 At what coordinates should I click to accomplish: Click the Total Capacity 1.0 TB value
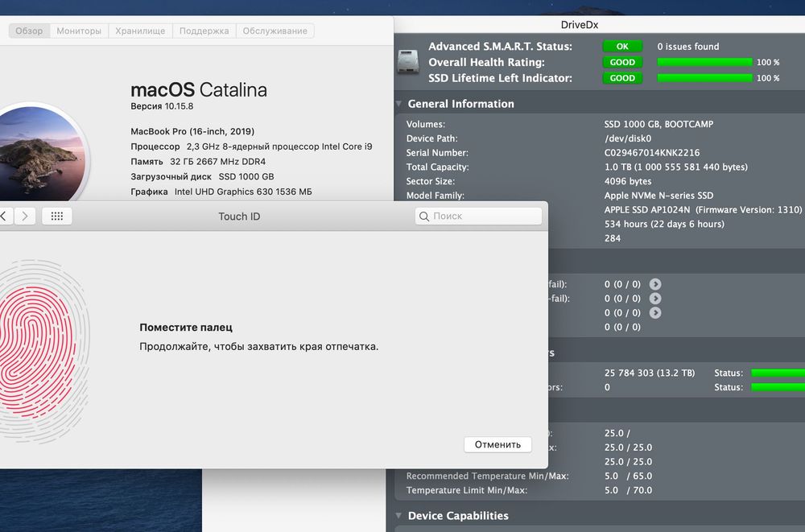point(675,167)
